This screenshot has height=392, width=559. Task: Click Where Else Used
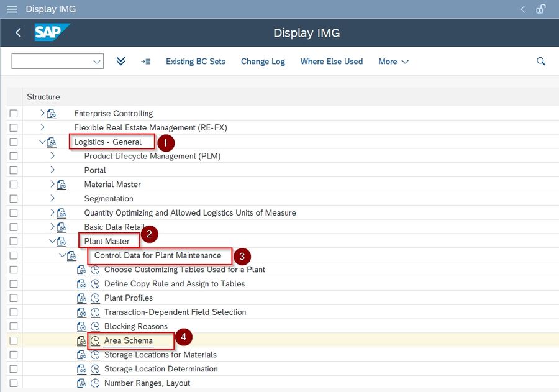[x=332, y=62]
